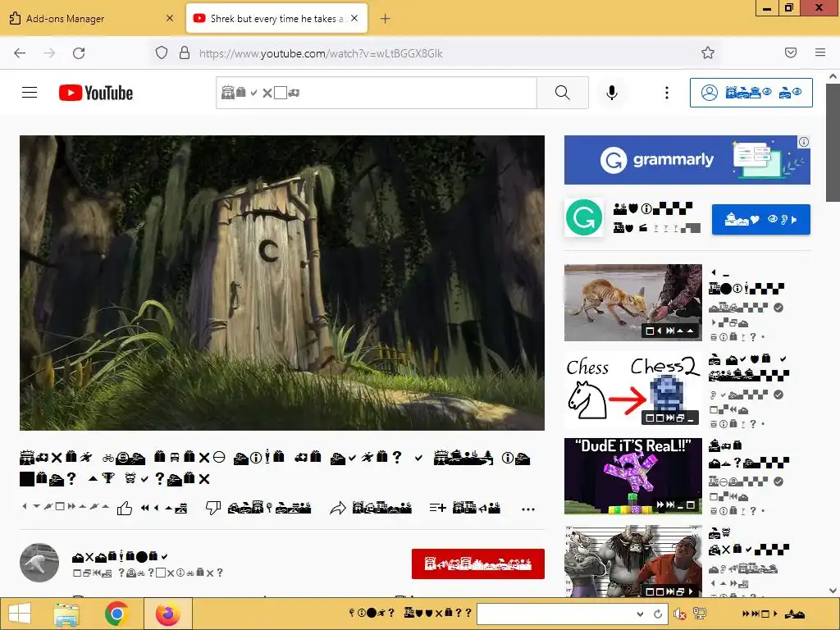View site security via padlock icon

(x=185, y=52)
